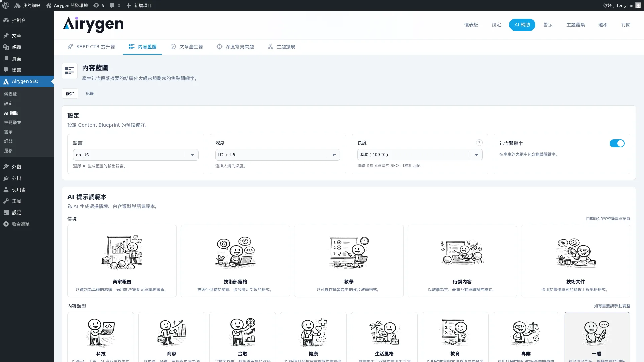This screenshot has width=644, height=362.
Task: Click the Airygen logo
Action: (93, 25)
